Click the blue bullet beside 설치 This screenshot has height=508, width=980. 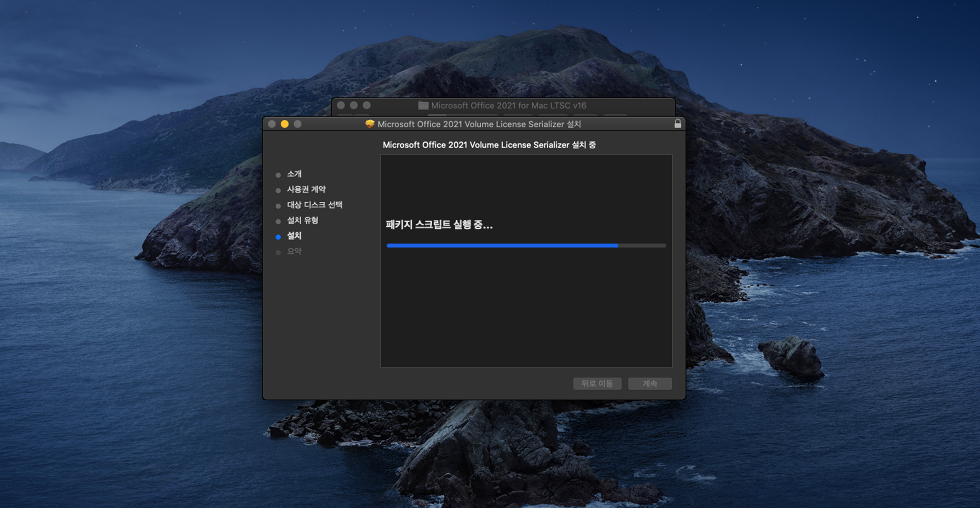click(278, 237)
